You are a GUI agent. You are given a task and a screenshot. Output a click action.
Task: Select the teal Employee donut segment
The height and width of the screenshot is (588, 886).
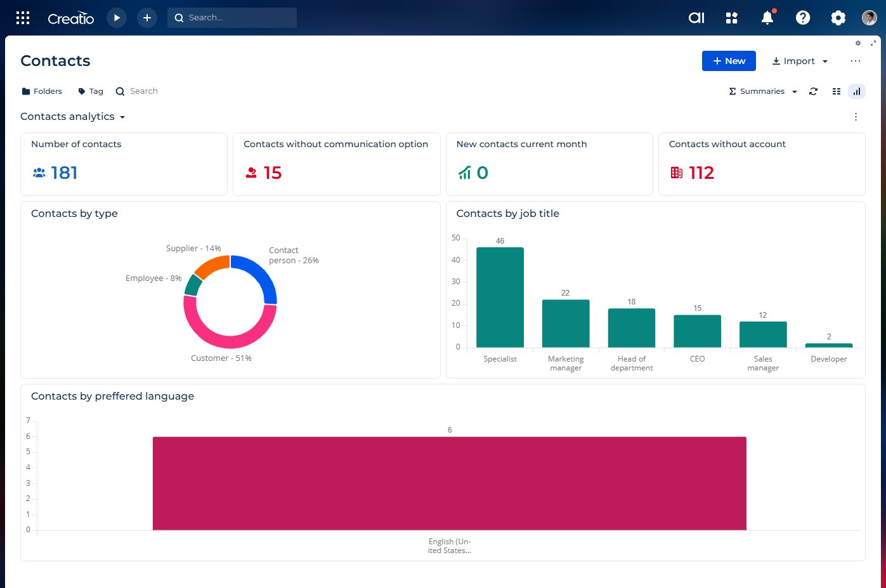click(x=192, y=285)
